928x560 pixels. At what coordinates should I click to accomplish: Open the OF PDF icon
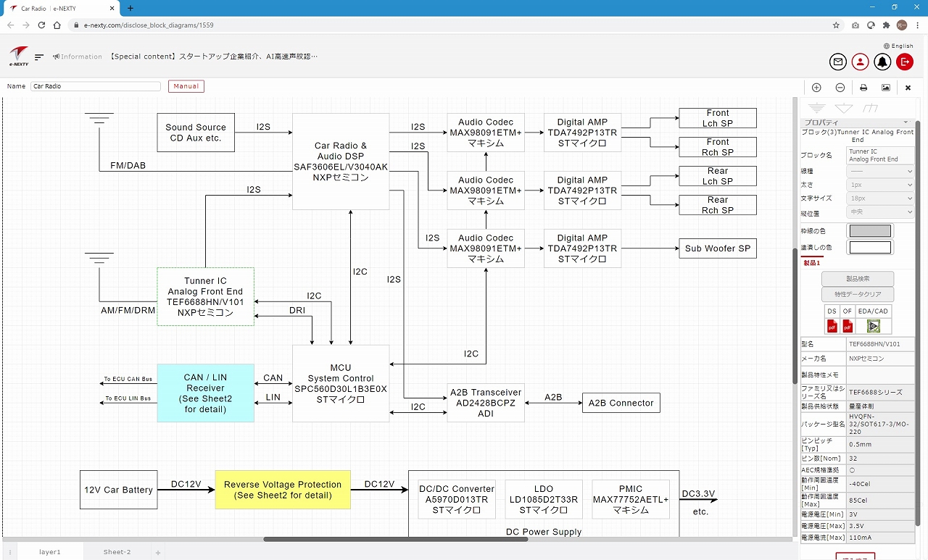tap(847, 326)
